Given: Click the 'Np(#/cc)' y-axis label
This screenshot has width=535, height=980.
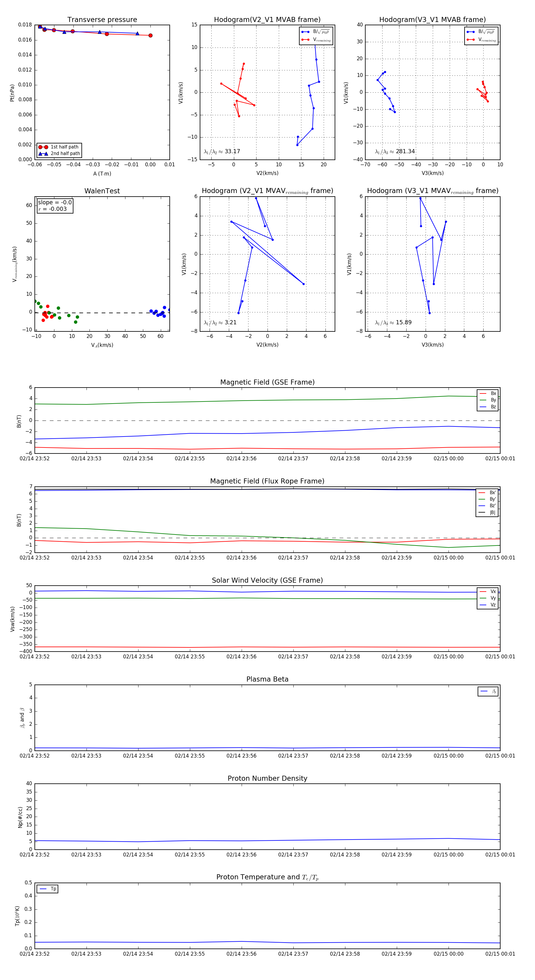Looking at the screenshot, I should 21,817.
